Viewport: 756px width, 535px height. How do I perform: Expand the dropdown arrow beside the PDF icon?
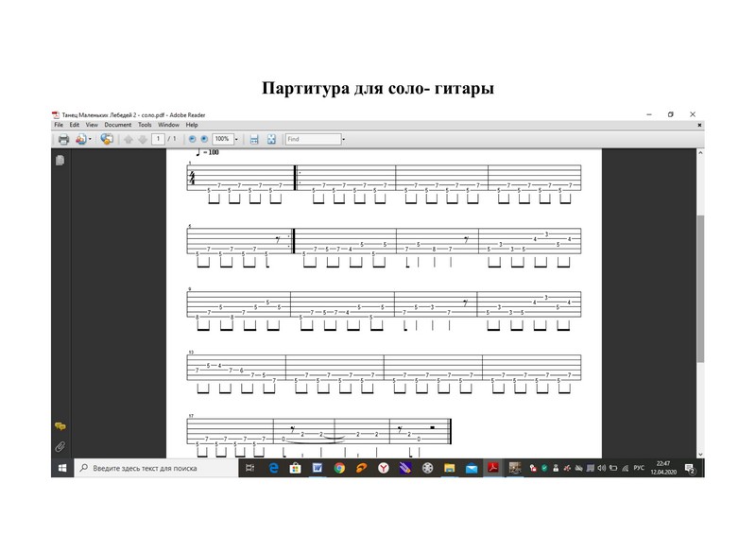[91, 139]
